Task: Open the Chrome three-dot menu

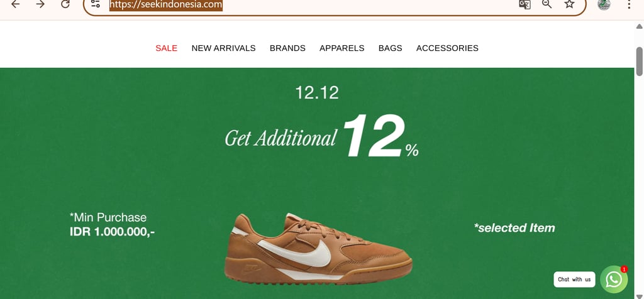Action: (629, 4)
